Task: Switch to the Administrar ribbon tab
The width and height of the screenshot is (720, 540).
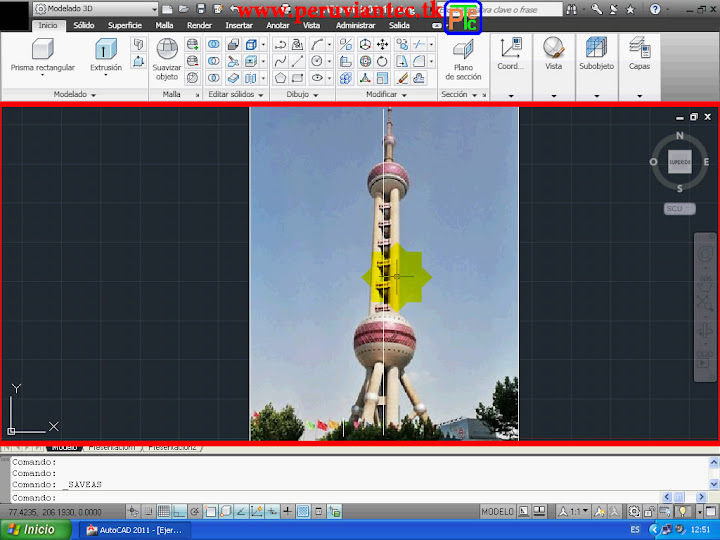Action: point(355,25)
